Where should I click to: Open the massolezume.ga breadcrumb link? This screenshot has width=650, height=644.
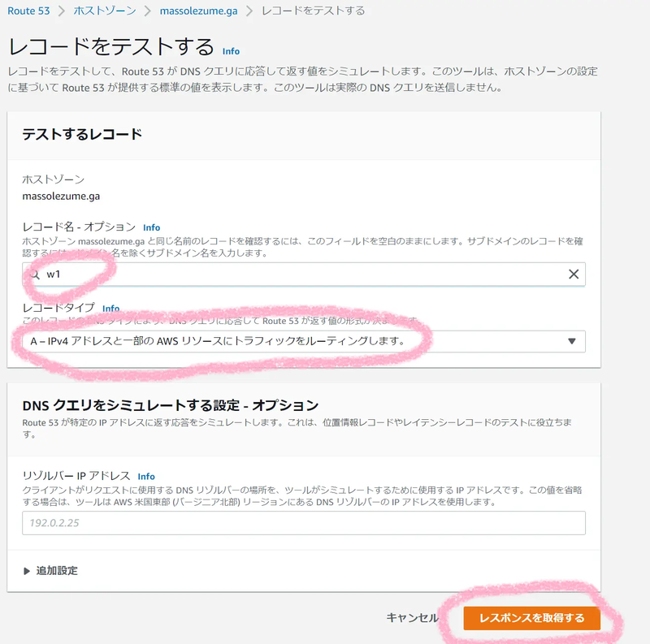tap(198, 11)
